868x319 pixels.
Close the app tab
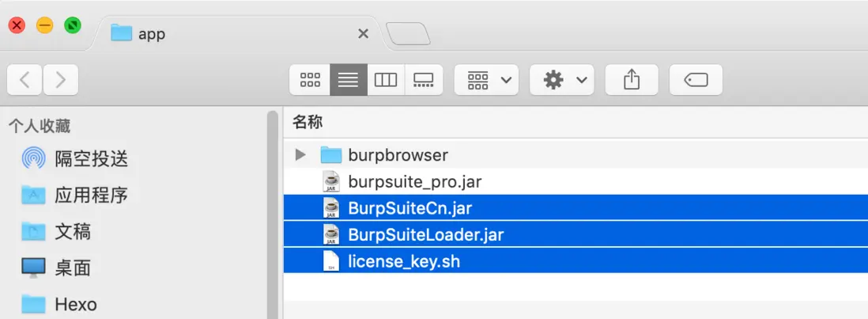363,34
